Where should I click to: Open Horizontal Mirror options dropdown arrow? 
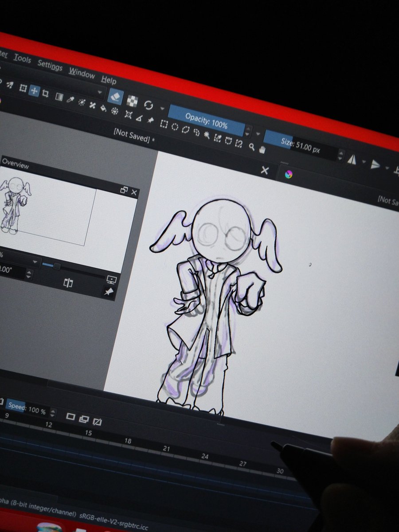pos(364,162)
